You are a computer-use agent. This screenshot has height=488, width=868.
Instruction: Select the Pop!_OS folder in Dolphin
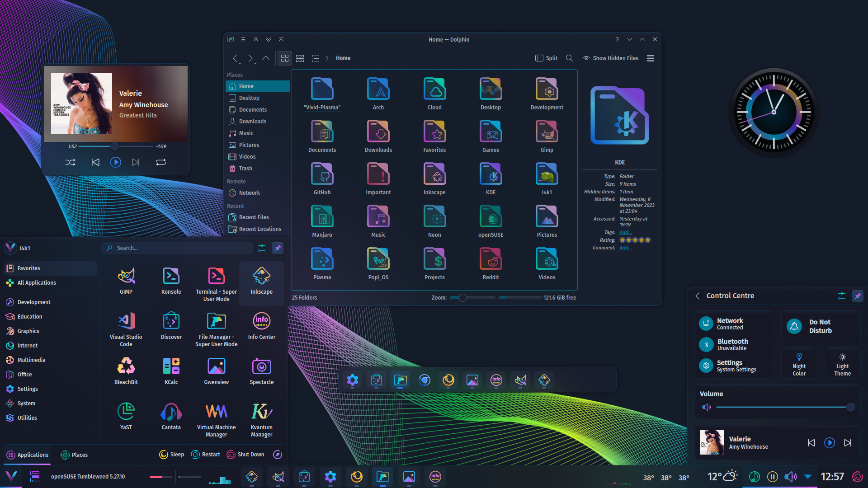[378, 264]
